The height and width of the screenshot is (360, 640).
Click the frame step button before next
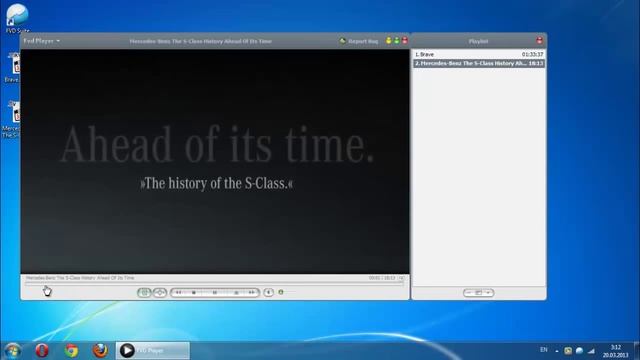click(236, 292)
